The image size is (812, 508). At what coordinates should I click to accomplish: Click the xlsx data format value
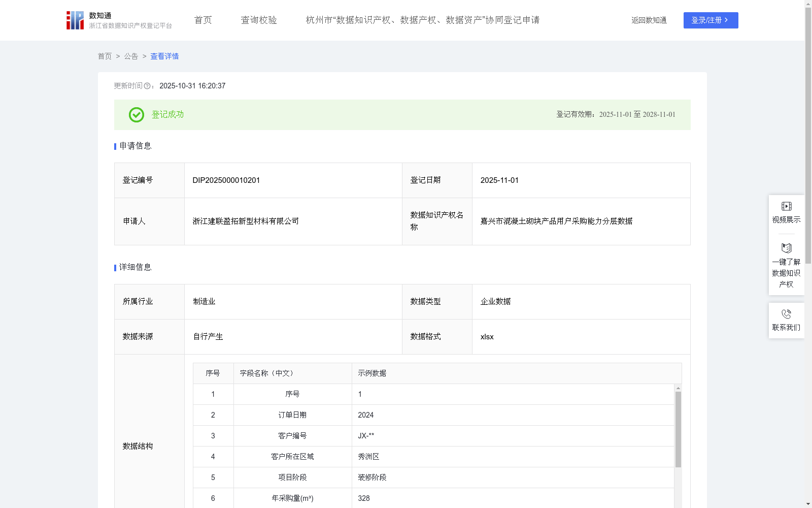tap(487, 337)
